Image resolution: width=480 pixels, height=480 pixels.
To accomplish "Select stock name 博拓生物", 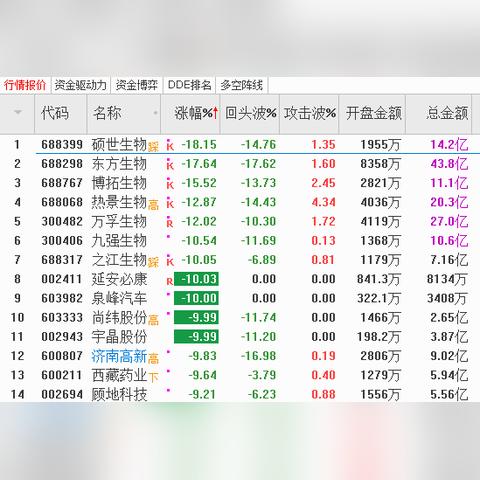I will click(119, 183).
